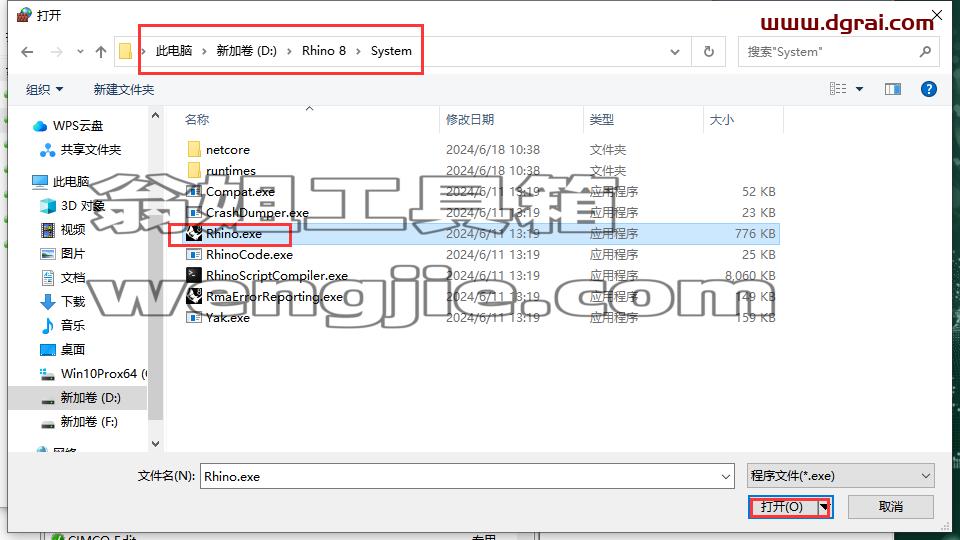Screen dimensions: 960x540
Task: Toggle the preview pane icon
Action: click(x=893, y=89)
